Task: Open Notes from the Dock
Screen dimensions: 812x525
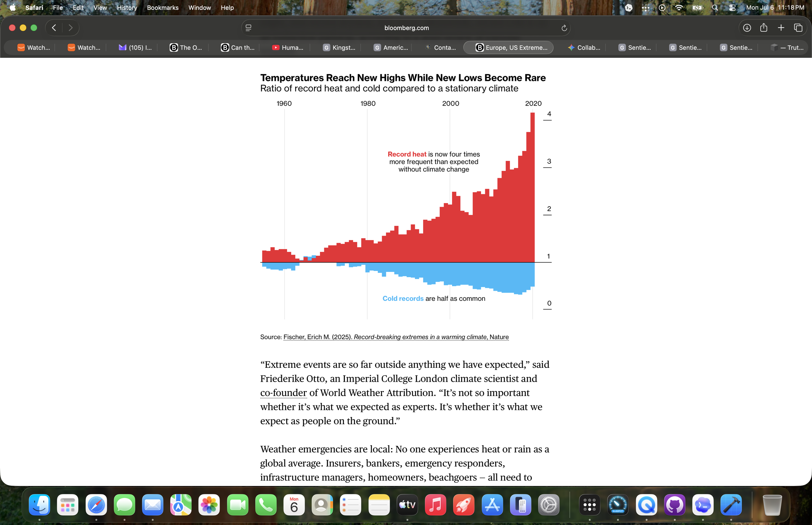Action: (379, 505)
